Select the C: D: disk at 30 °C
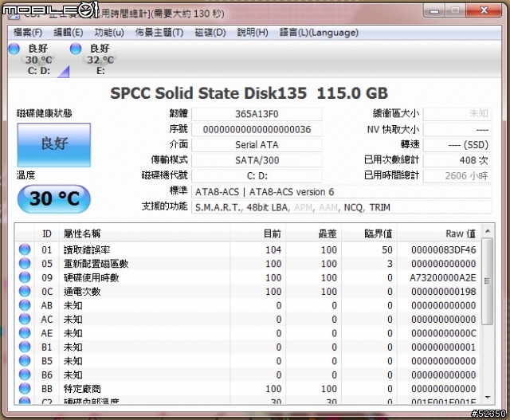Image resolution: width=510 pixels, height=420 pixels. click(39, 60)
